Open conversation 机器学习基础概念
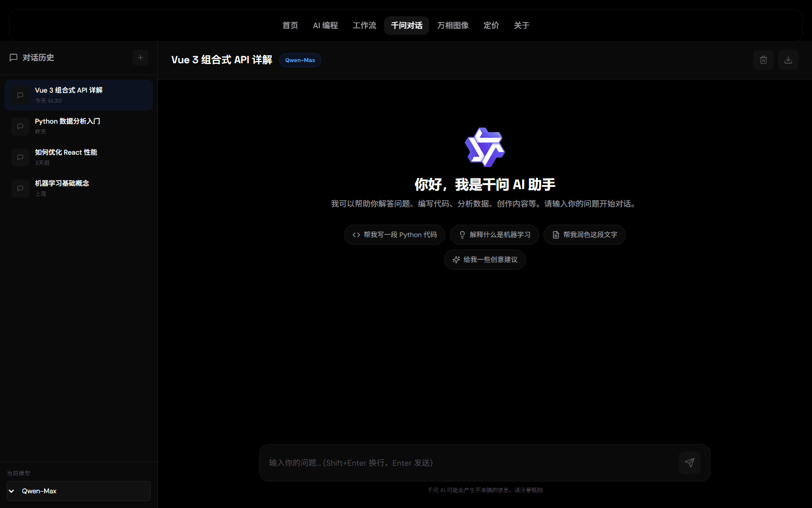812x508 pixels. click(78, 188)
